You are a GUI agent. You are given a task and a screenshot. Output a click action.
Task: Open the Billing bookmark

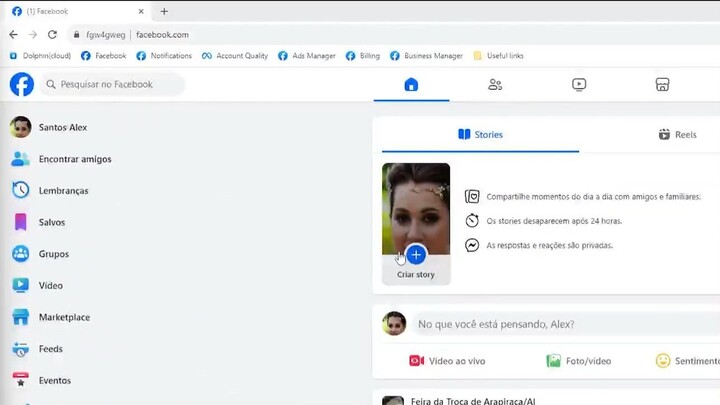click(363, 56)
